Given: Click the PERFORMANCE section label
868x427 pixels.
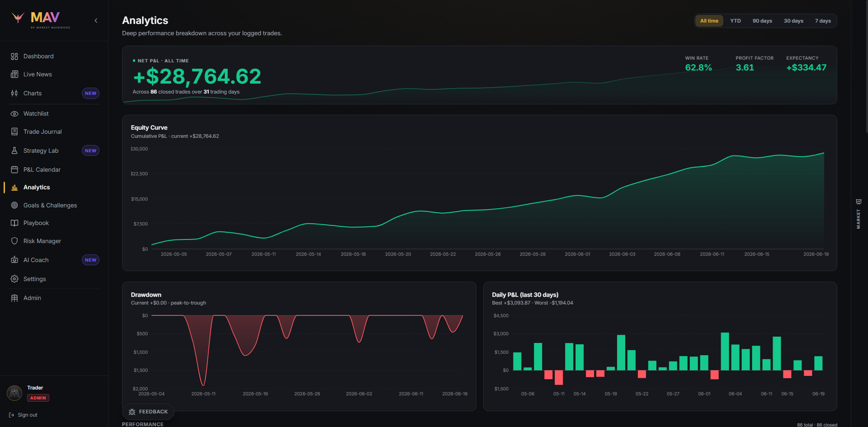Looking at the screenshot, I should point(143,424).
